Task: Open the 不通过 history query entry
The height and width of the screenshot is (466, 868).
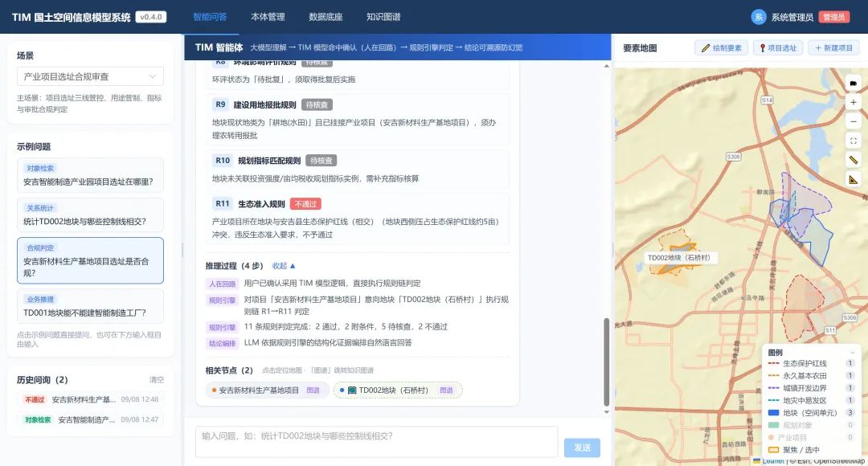Action: pos(90,399)
